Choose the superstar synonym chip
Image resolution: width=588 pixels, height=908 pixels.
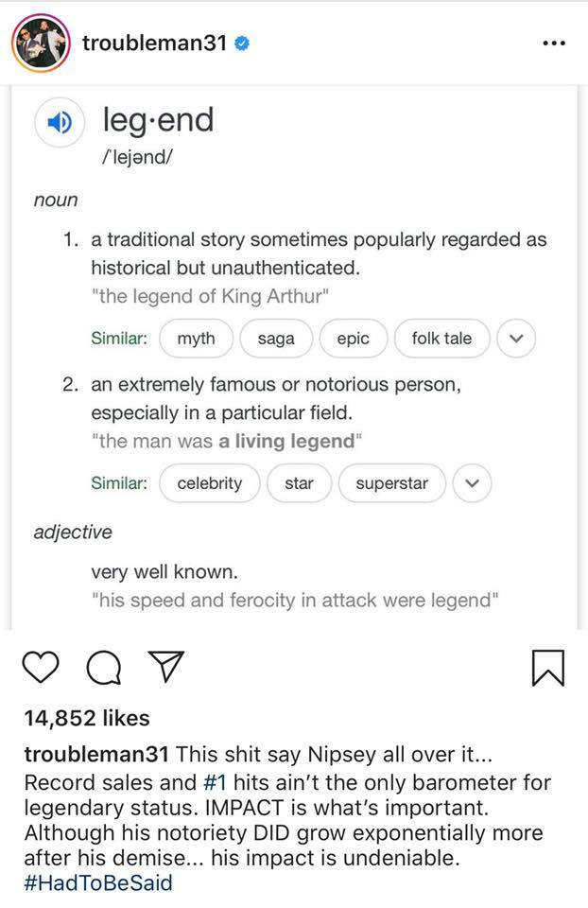pyautogui.click(x=391, y=483)
